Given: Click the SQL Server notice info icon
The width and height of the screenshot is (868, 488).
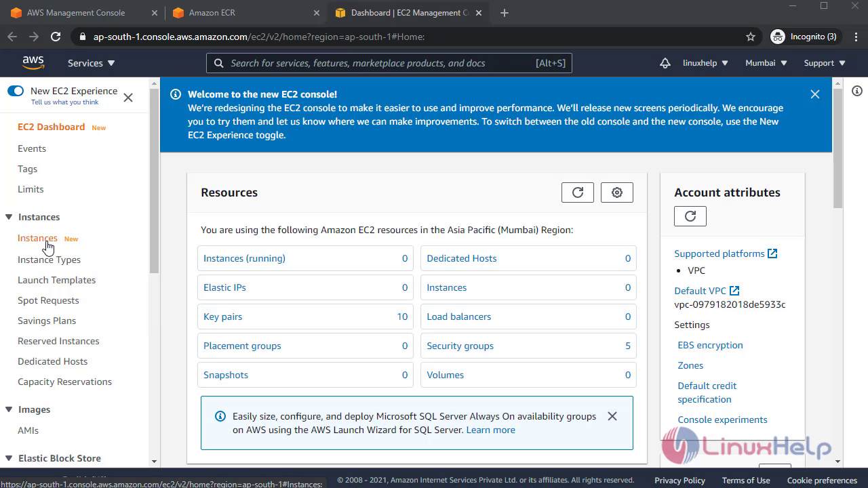Looking at the screenshot, I should 220,416.
